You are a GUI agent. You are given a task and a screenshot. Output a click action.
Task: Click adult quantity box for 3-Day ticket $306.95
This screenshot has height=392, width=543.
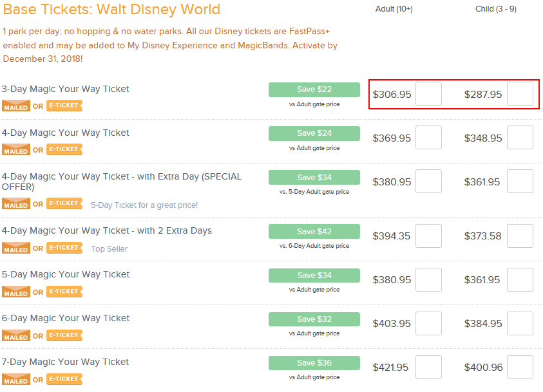[429, 94]
